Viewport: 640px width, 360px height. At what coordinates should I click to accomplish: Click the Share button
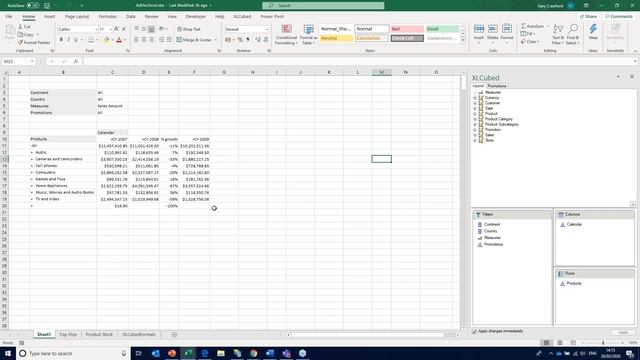(588, 17)
